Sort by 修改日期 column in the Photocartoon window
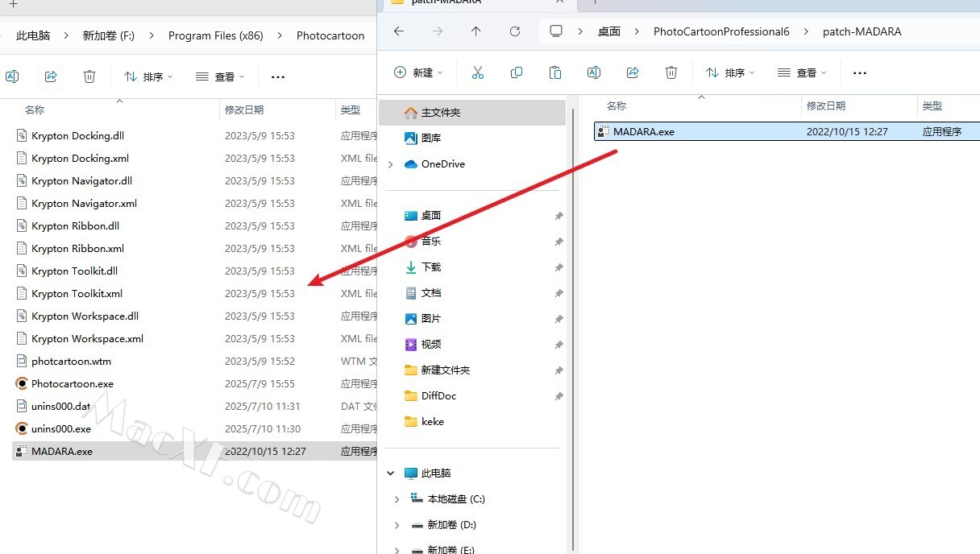The height and width of the screenshot is (554, 980). coord(244,110)
